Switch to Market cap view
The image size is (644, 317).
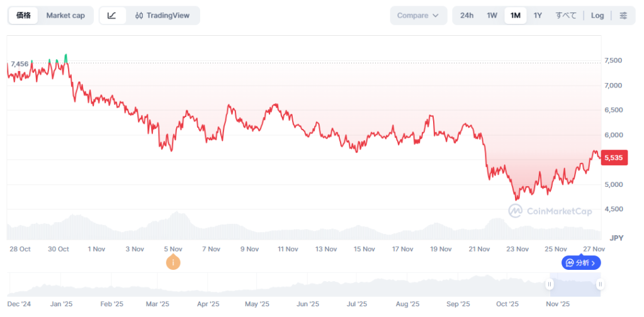[65, 16]
